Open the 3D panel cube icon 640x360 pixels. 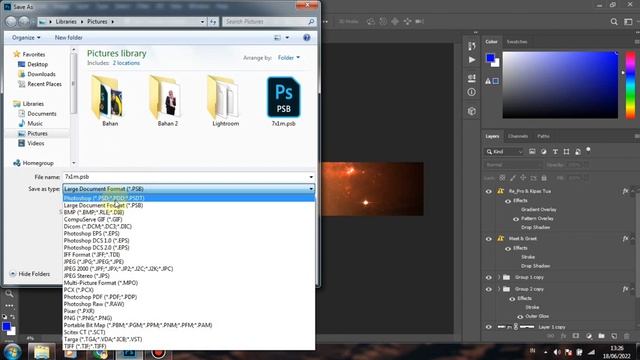[471, 111]
